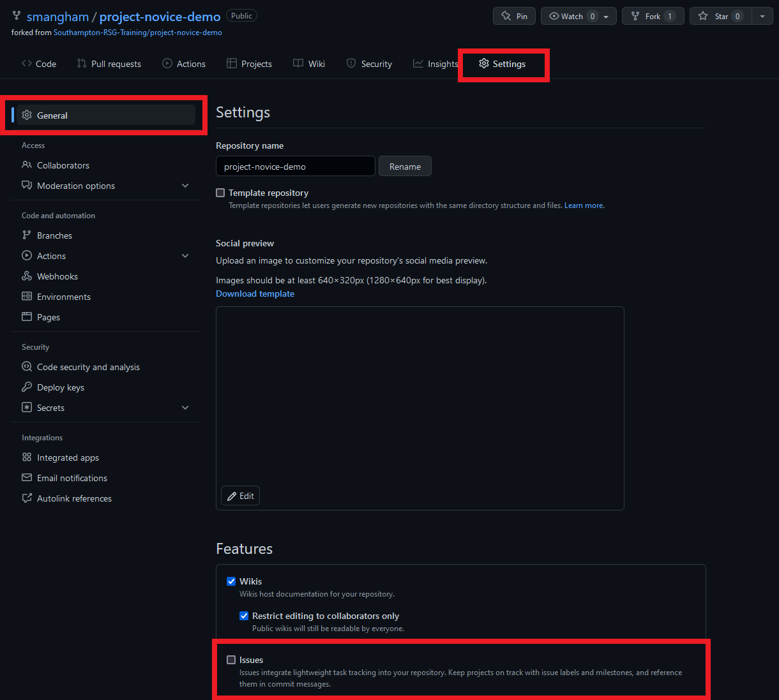The height and width of the screenshot is (700, 779).
Task: Click the Pull requests icon in top tabs
Action: [82, 63]
